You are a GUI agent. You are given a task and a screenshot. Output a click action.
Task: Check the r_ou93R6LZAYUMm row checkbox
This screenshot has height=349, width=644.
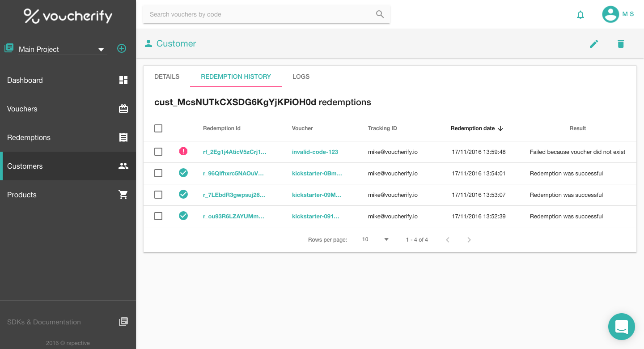(158, 216)
